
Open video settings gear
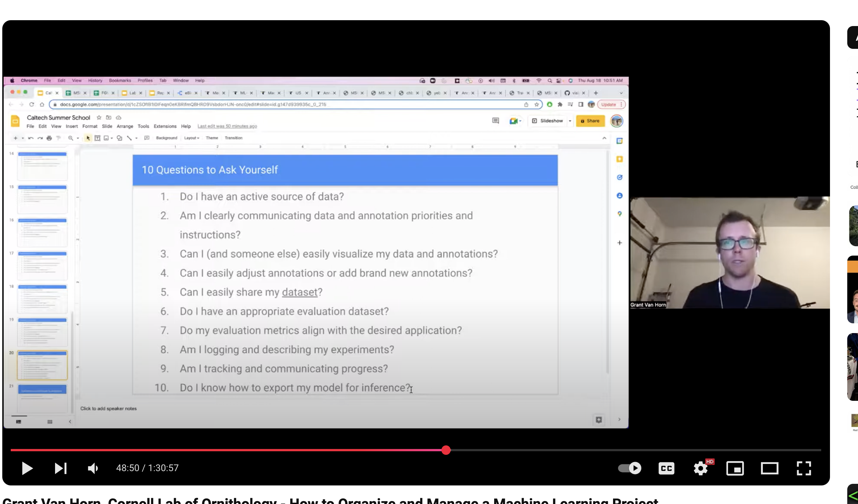point(701,468)
